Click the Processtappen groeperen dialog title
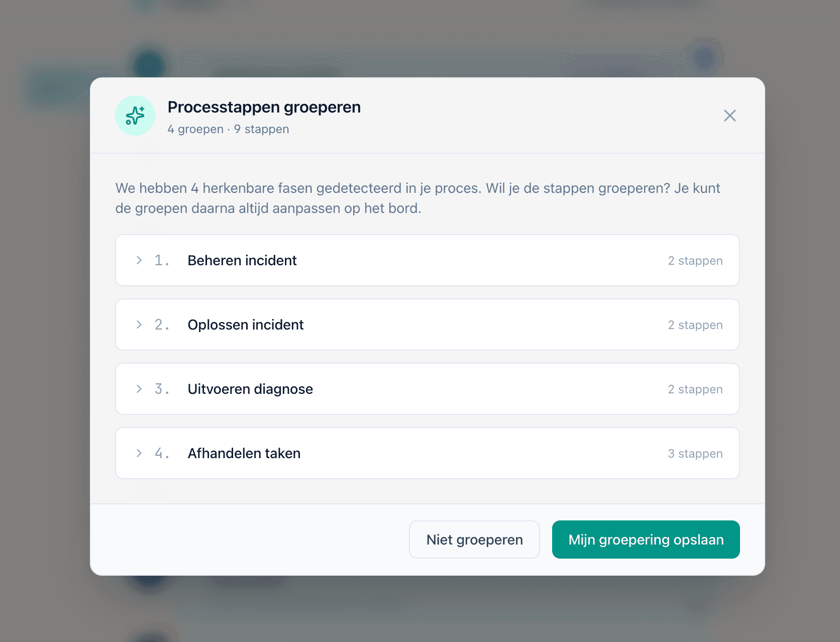 point(264,107)
